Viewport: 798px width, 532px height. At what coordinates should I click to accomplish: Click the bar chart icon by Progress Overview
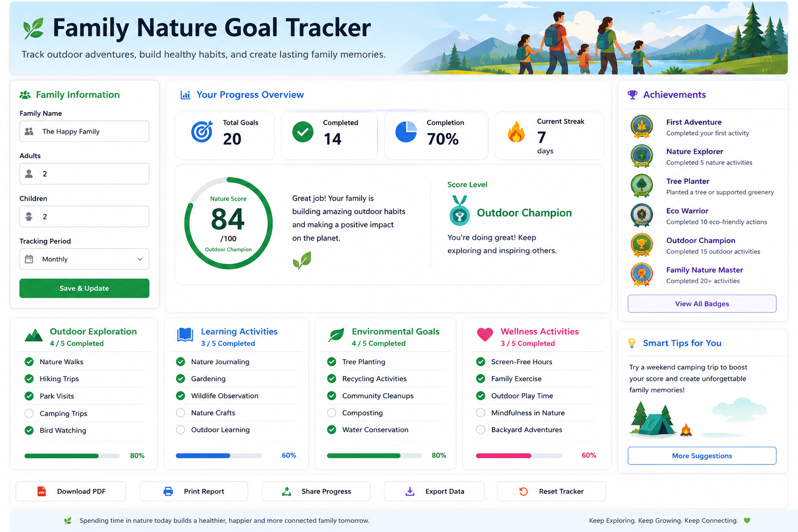click(x=185, y=95)
